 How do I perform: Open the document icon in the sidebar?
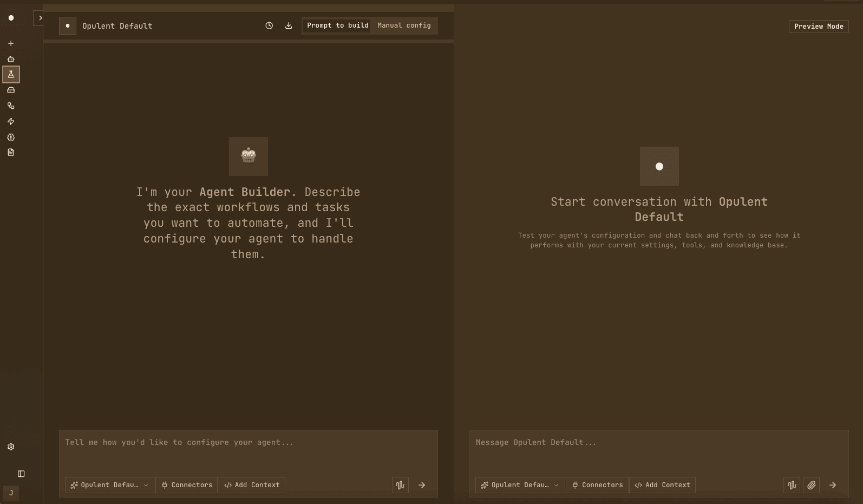(x=11, y=152)
